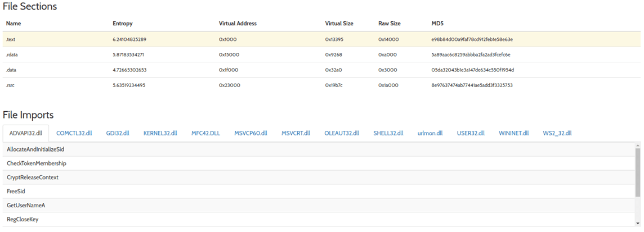Click entropy value 5.63519234495
The image size is (644, 232).
pyautogui.click(x=129, y=85)
